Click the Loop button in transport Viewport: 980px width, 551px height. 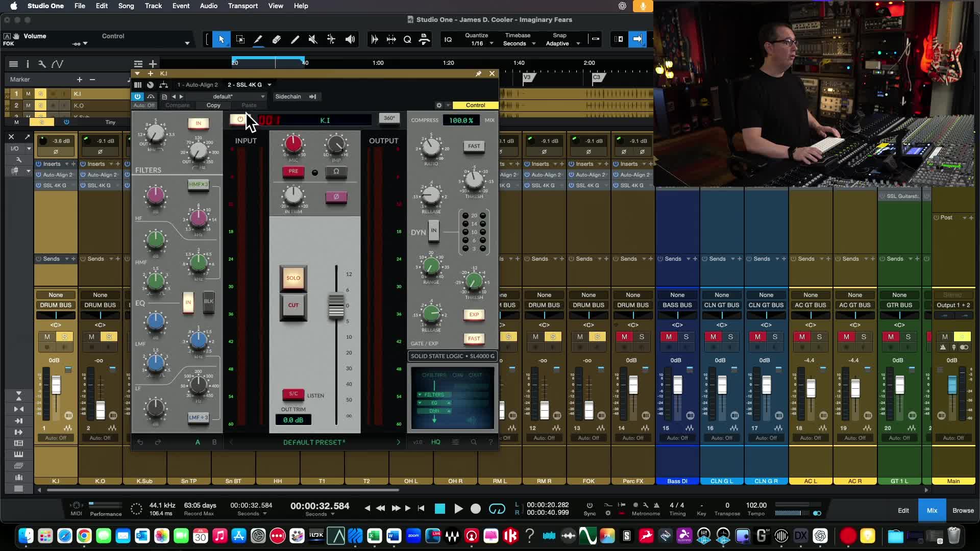click(497, 509)
